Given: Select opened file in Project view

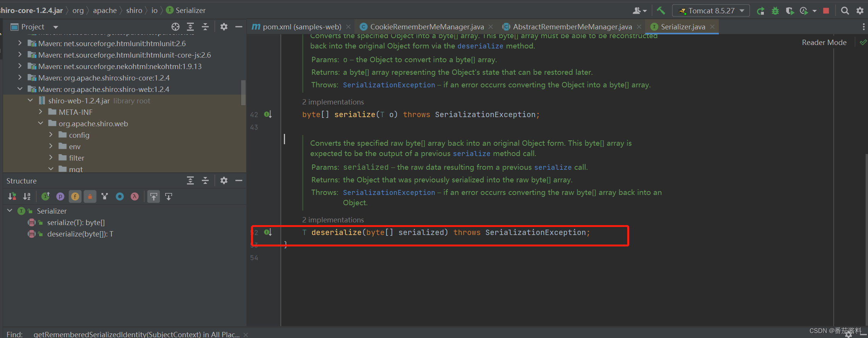Looking at the screenshot, I should (176, 27).
